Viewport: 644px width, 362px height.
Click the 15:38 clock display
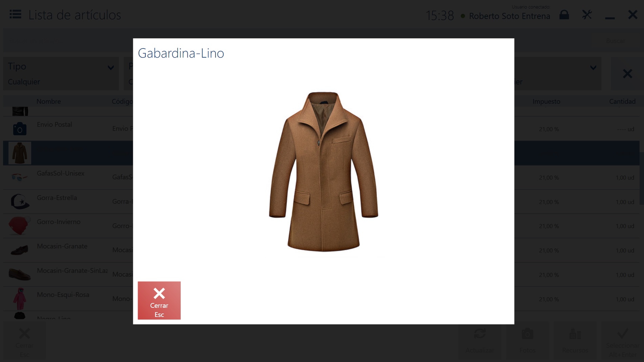(440, 16)
